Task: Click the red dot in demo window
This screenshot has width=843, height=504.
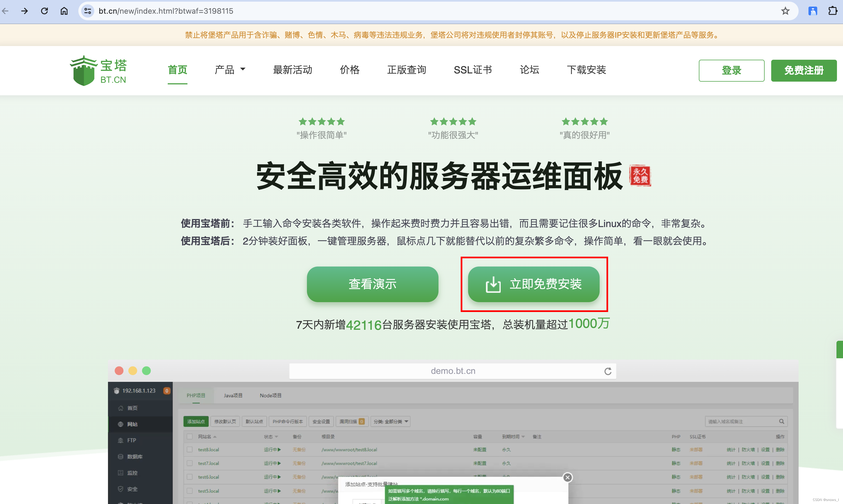Action: 119,371
